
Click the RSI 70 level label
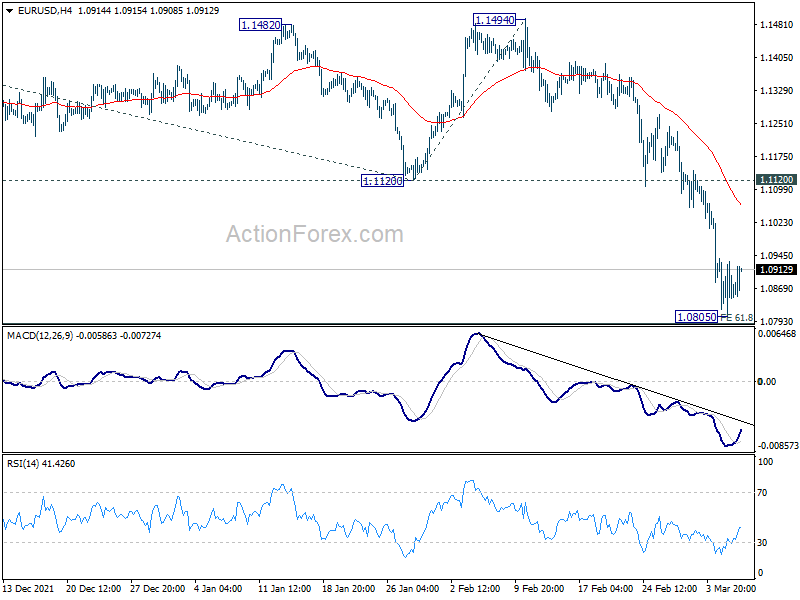(762, 493)
